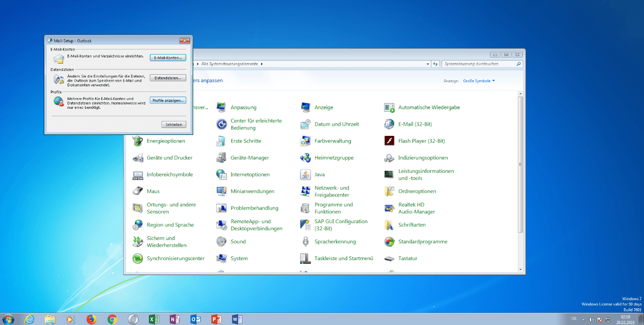Open the Flash Player (32-Bit) icon
Screen dimensions: 644x325
click(389, 141)
